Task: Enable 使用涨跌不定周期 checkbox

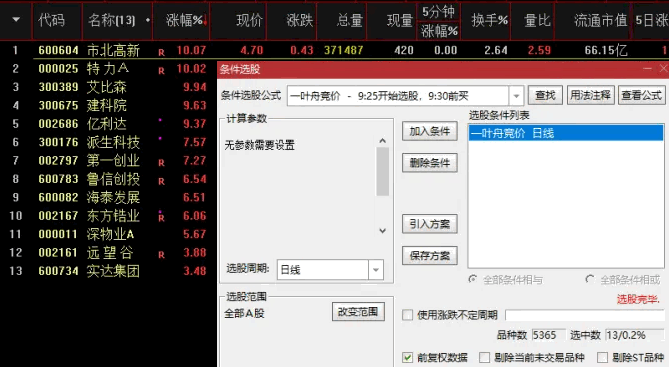Action: (x=407, y=315)
